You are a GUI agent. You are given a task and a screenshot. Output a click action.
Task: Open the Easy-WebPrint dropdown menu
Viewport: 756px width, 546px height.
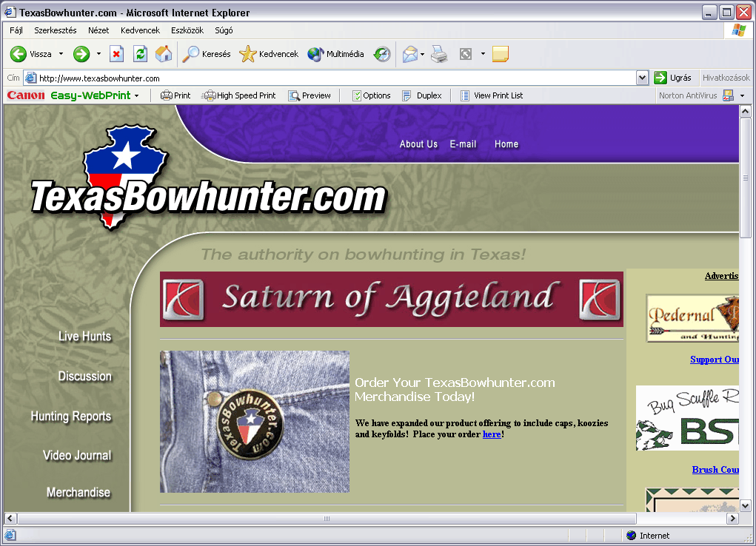[136, 95]
